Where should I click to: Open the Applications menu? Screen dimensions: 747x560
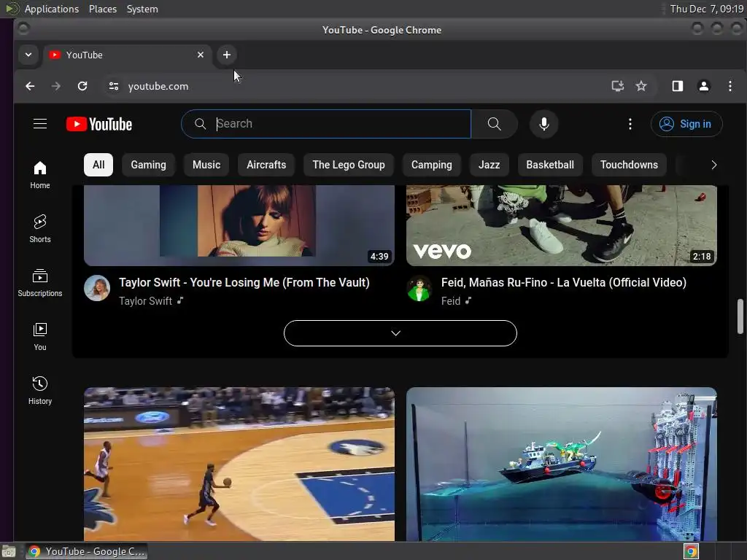(52, 9)
